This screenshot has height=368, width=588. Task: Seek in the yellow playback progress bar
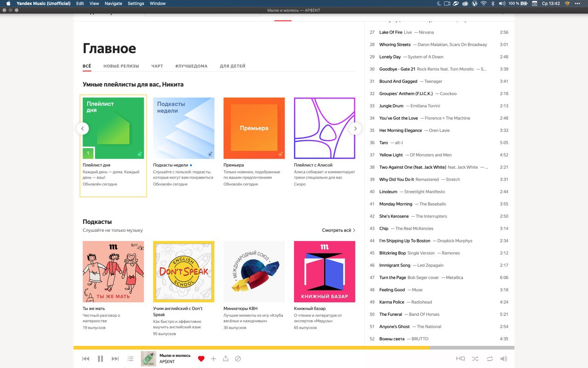251,348
